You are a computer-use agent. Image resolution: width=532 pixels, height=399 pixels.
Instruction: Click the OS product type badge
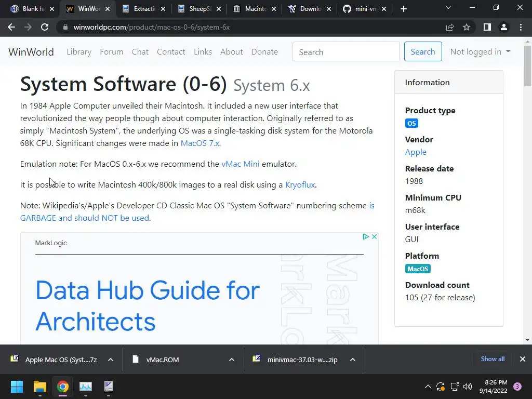coord(411,123)
